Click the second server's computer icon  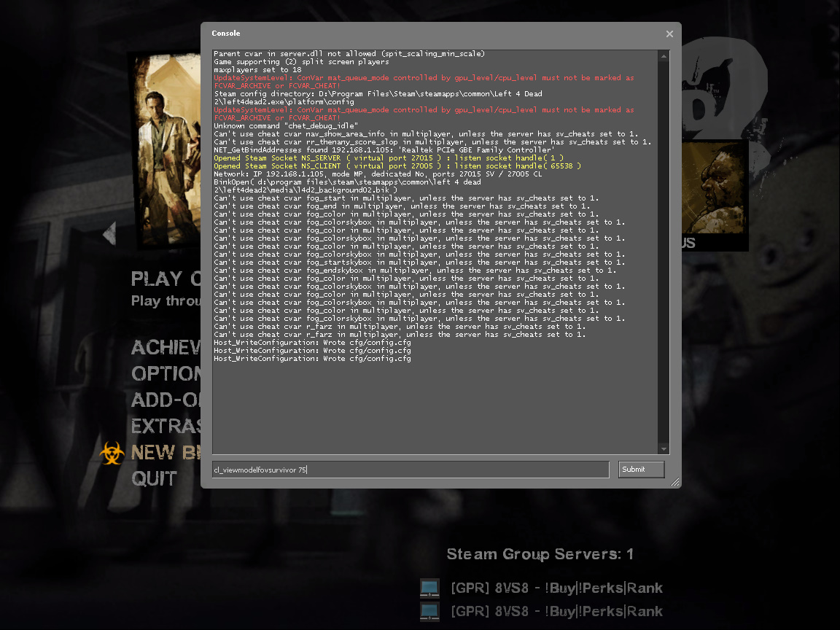(429, 611)
